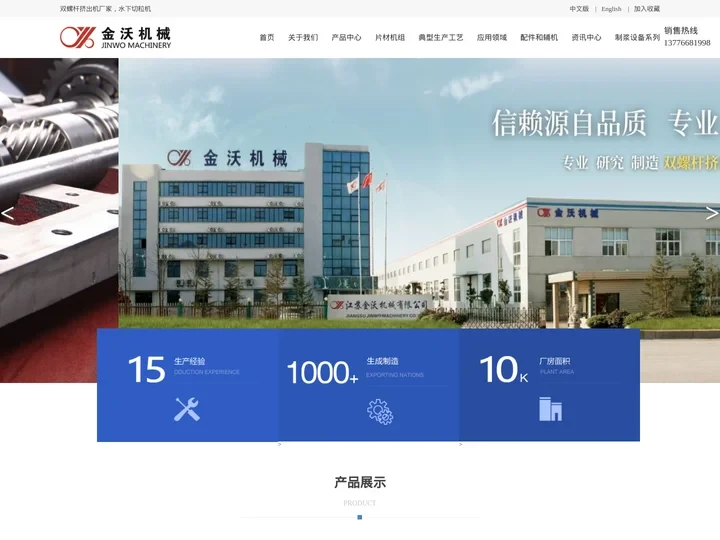The image size is (720, 540).
Task: Click the 产品展示 section heading
Action: coord(360,483)
